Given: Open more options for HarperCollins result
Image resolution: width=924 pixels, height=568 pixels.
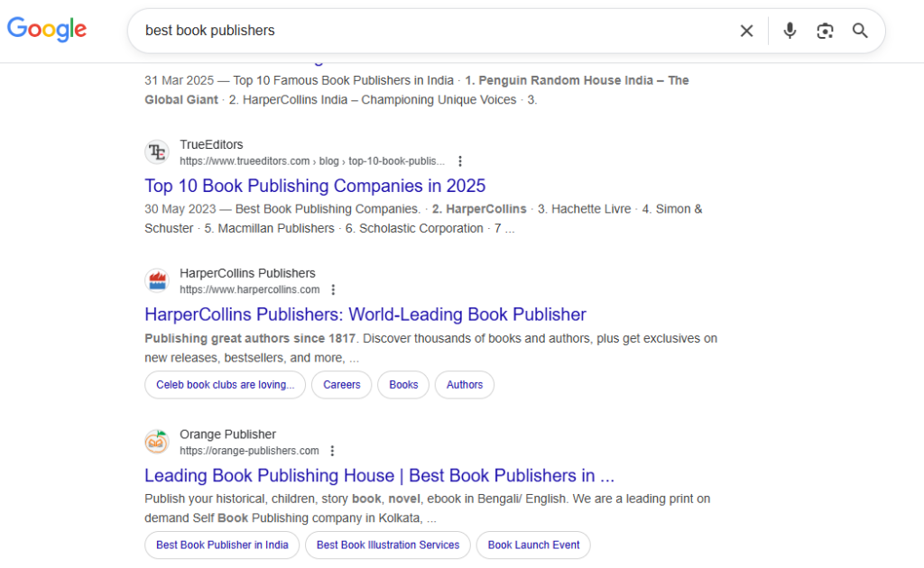Looking at the screenshot, I should [x=333, y=290].
